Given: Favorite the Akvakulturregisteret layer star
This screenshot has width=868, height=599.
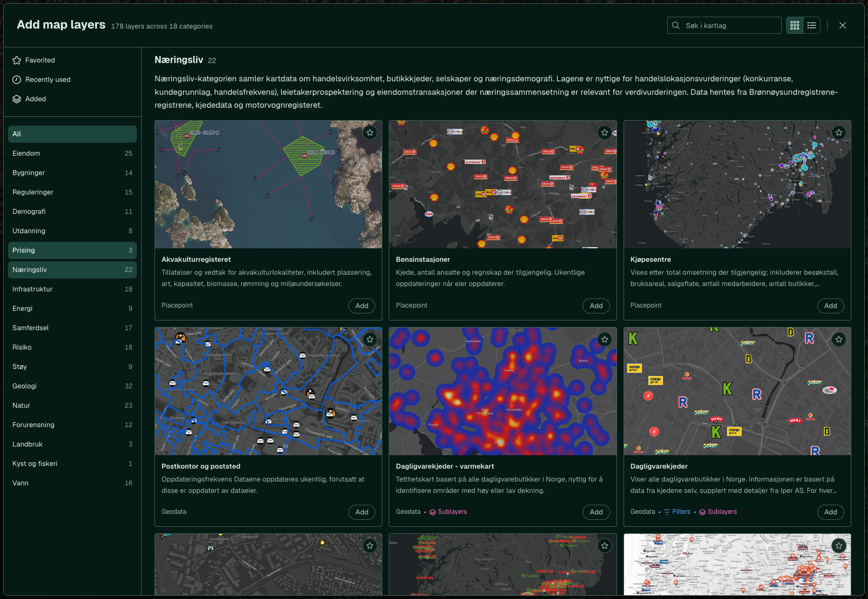Looking at the screenshot, I should tap(370, 133).
